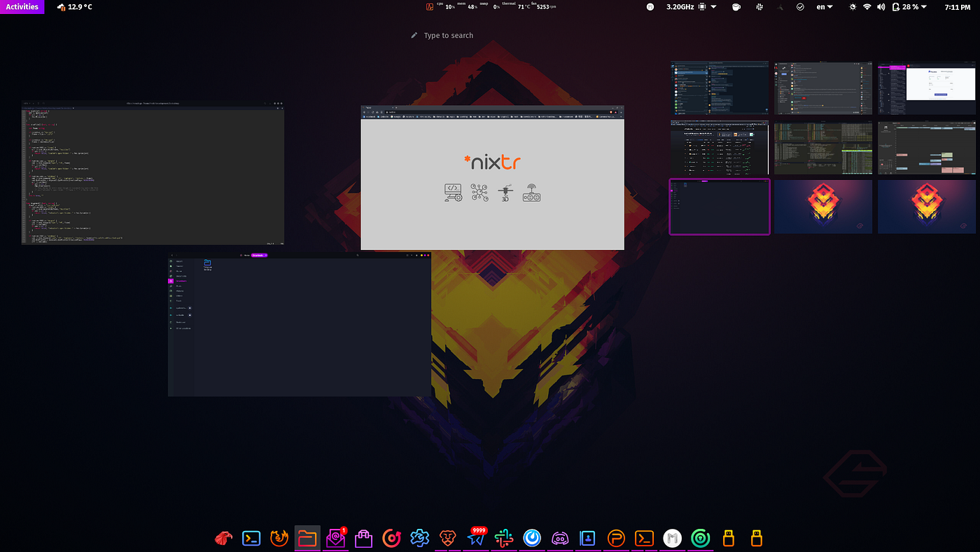
Task: Open the Files folder icon in dock
Action: pos(307,538)
